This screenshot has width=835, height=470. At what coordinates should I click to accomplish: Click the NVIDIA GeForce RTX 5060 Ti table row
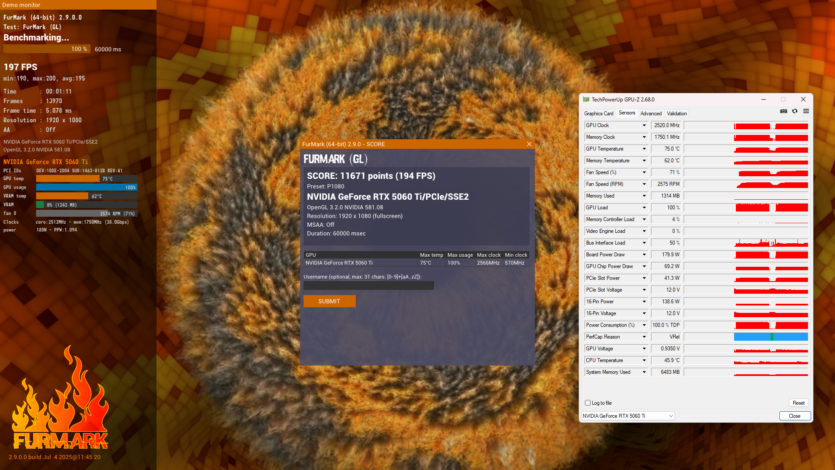click(416, 263)
